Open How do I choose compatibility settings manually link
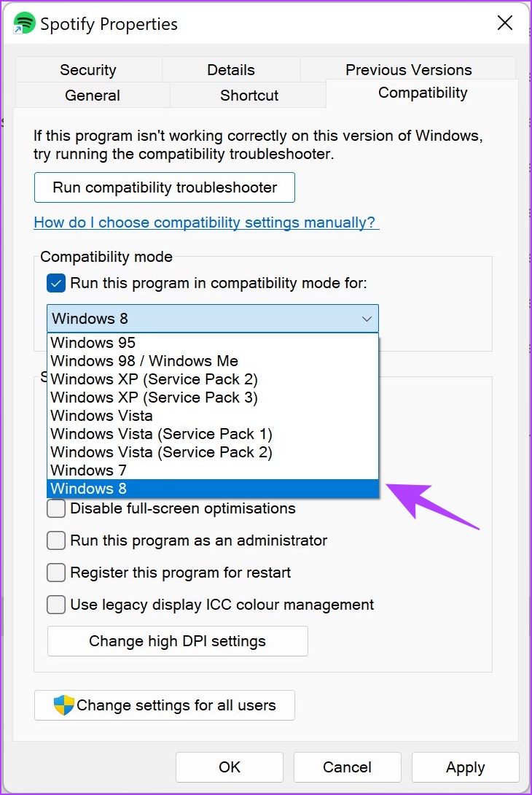 pos(205,222)
